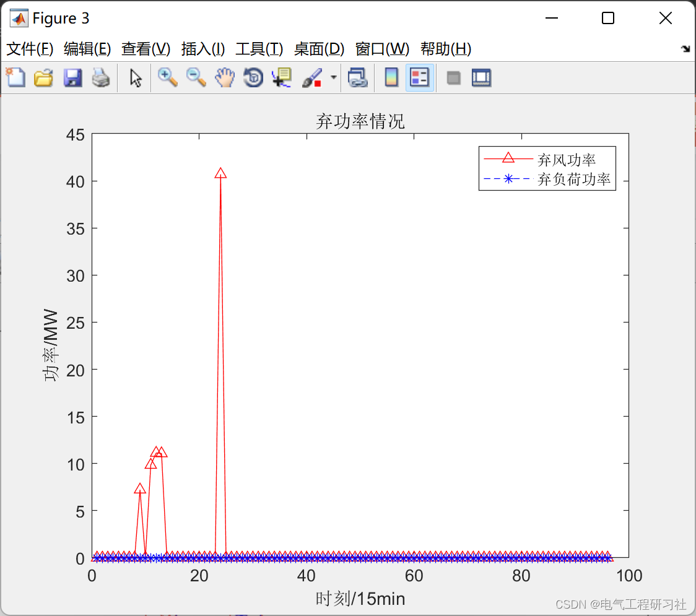Screen dimensions: 696x616
Task: Click the y-axis tick label 45
Action: pyautogui.click(x=75, y=135)
